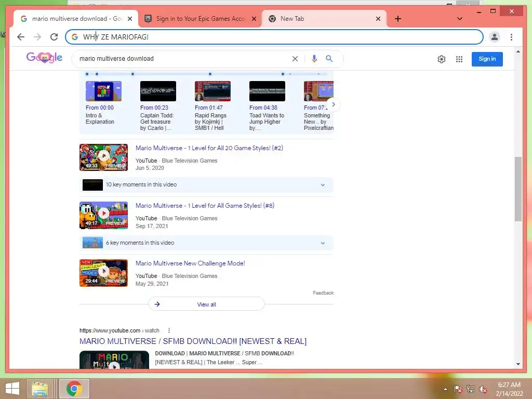532x399 pixels.
Task: Click the Sign in button
Action: click(487, 59)
